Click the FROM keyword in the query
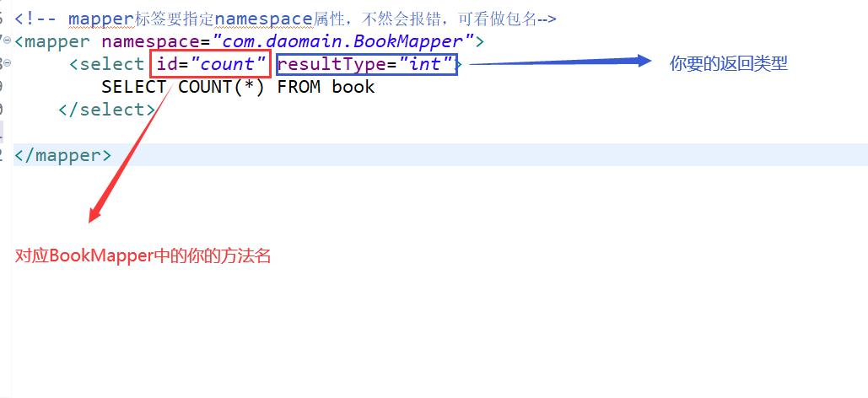This screenshot has width=868, height=398. [x=299, y=88]
